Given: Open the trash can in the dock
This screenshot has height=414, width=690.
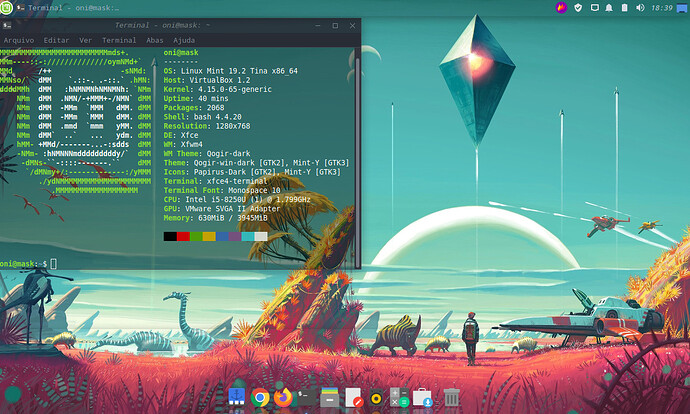Looking at the screenshot, I should point(451,397).
